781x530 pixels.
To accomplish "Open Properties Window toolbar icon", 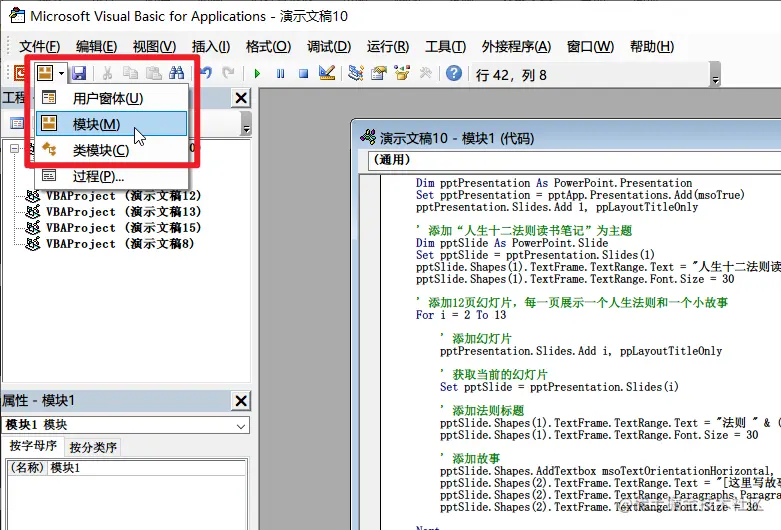I will [x=379, y=73].
